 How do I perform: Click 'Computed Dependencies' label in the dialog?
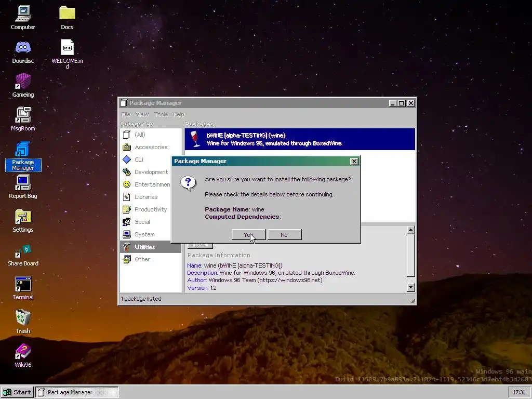(243, 217)
